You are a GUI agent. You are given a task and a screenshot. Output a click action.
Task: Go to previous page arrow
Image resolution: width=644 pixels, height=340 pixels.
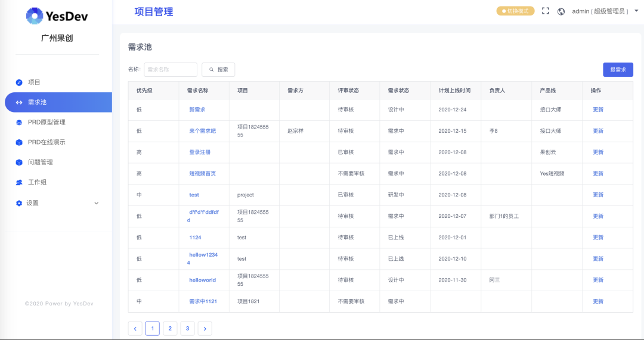pos(135,329)
